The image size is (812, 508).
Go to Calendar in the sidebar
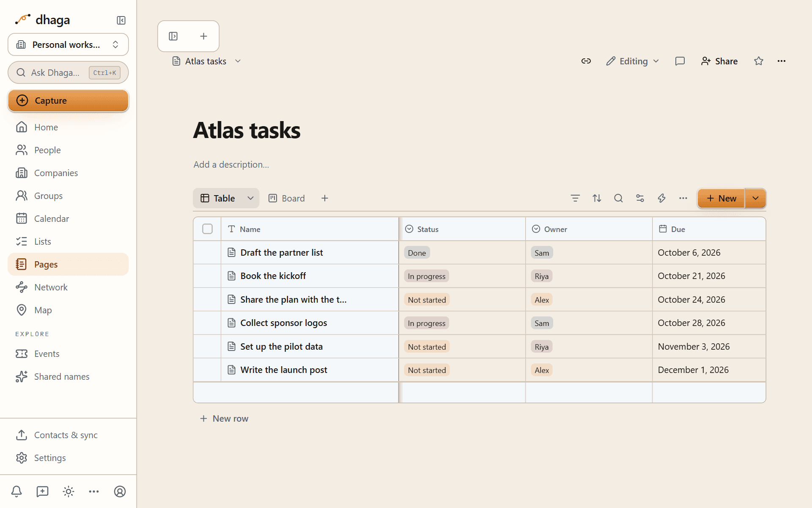pos(68,218)
